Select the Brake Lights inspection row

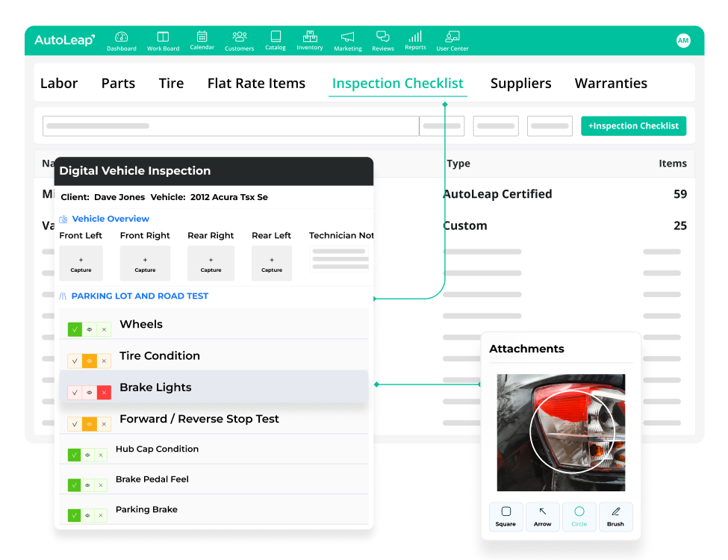tap(214, 387)
